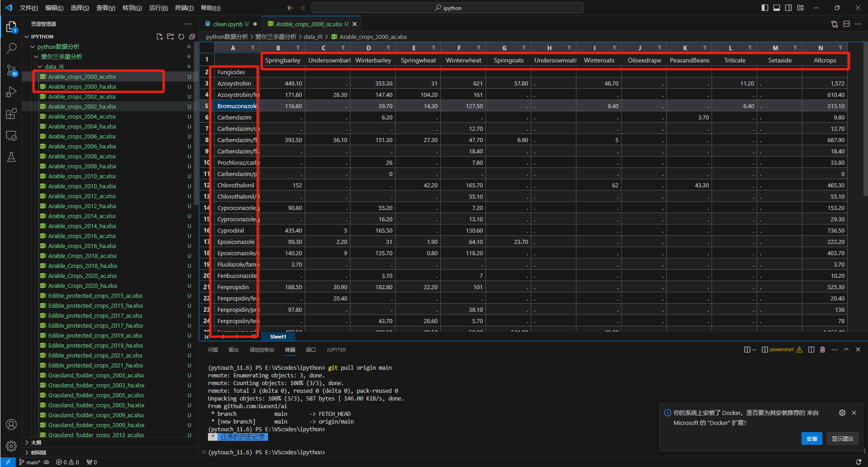Collapse the python数据分析 folder
The height and width of the screenshot is (467, 868).
click(33, 47)
